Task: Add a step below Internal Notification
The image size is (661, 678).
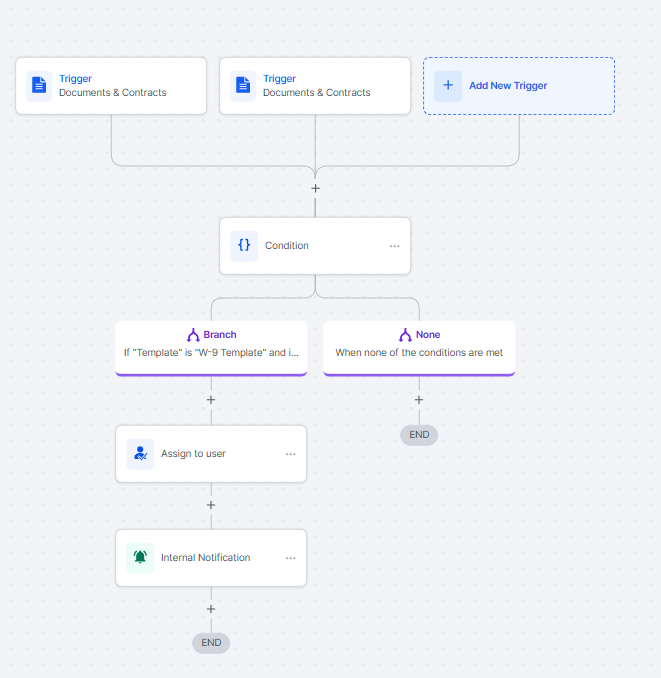Action: click(211, 609)
